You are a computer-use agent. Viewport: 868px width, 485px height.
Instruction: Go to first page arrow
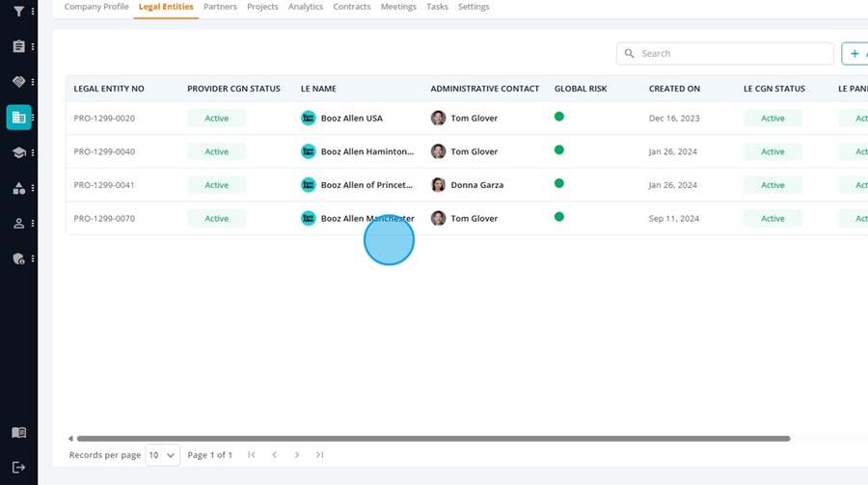coord(252,454)
